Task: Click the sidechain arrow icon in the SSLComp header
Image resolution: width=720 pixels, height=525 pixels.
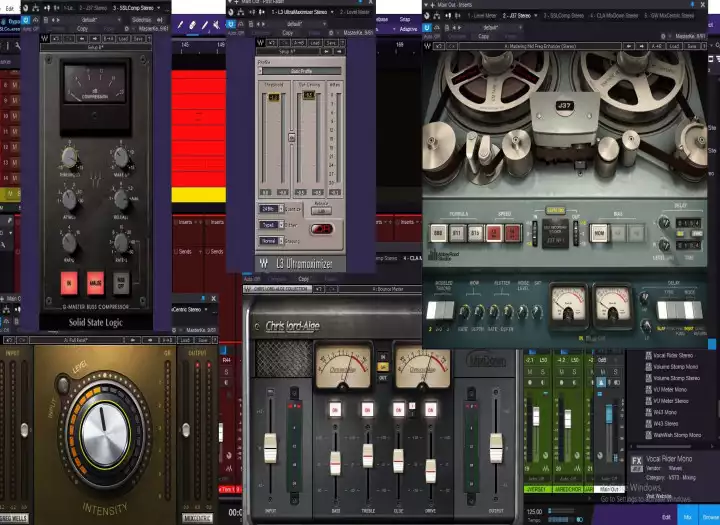Action: [x=160, y=20]
